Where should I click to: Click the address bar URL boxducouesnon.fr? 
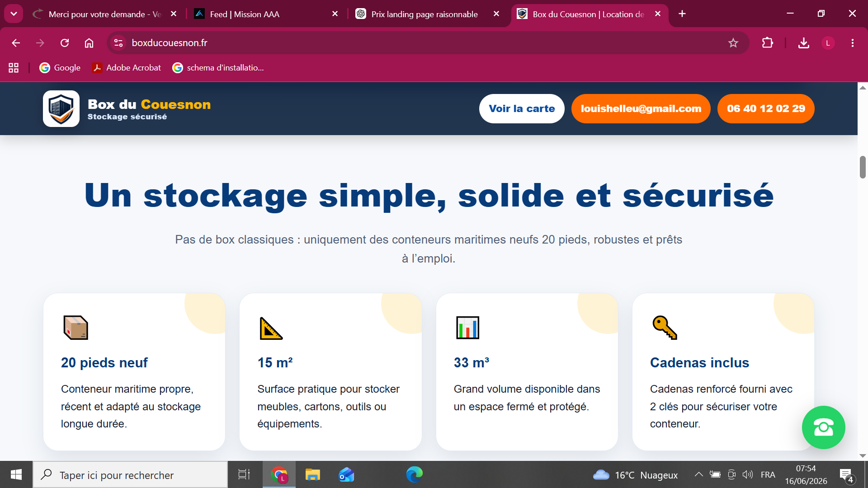point(170,43)
